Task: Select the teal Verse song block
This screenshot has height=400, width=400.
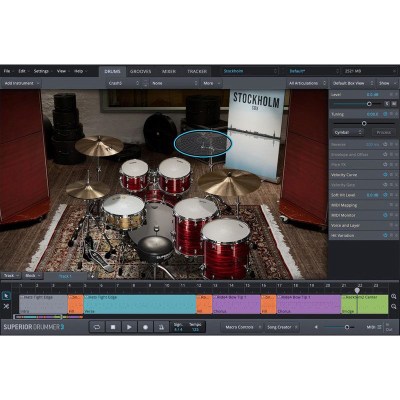Action: coord(140,304)
